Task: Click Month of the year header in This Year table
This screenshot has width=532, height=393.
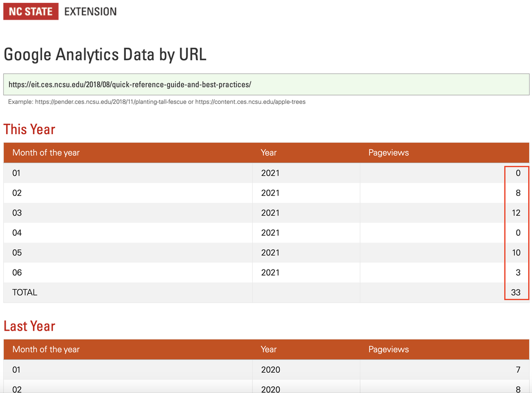Action: [46, 153]
